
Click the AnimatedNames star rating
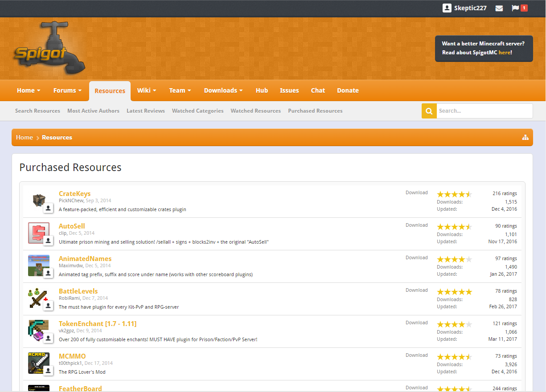[x=454, y=259]
